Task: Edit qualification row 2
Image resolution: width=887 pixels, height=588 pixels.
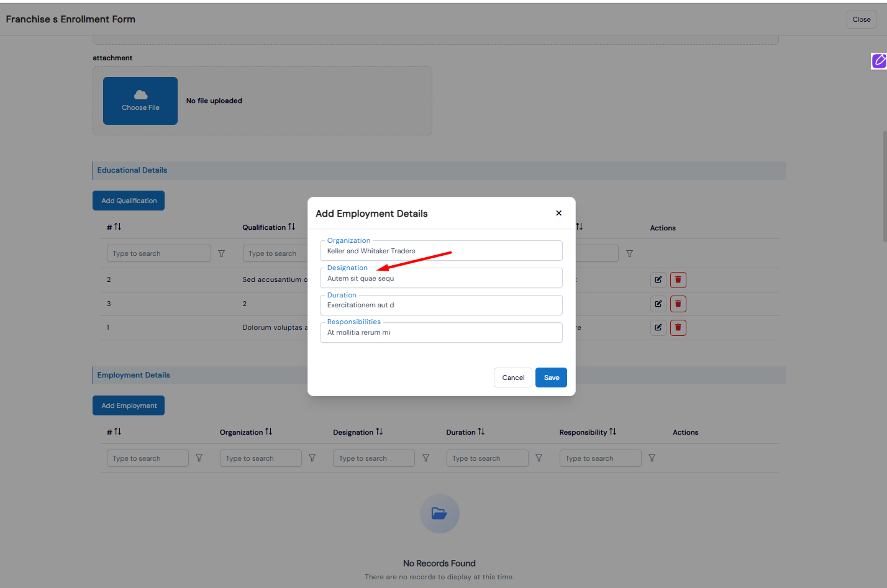Action: pos(658,279)
